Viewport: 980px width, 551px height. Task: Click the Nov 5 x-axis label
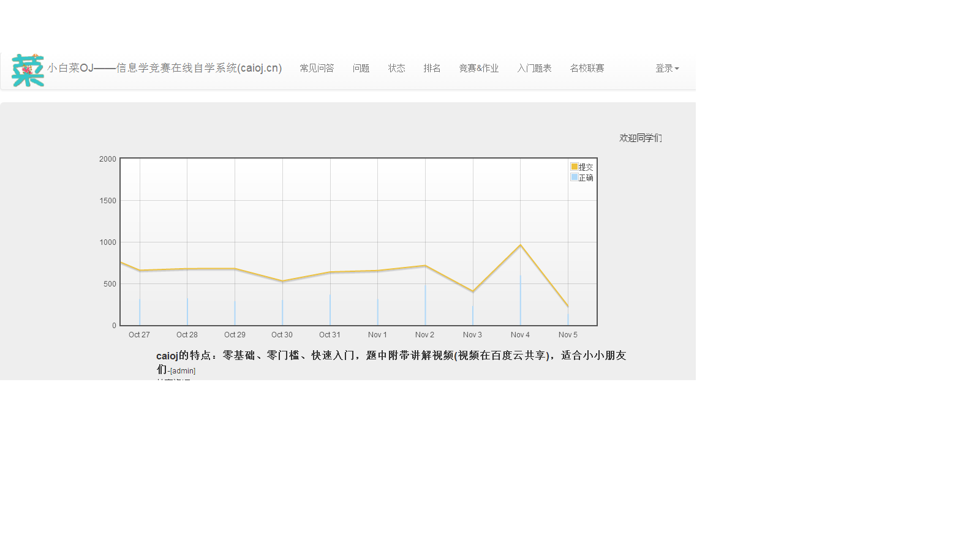(568, 335)
